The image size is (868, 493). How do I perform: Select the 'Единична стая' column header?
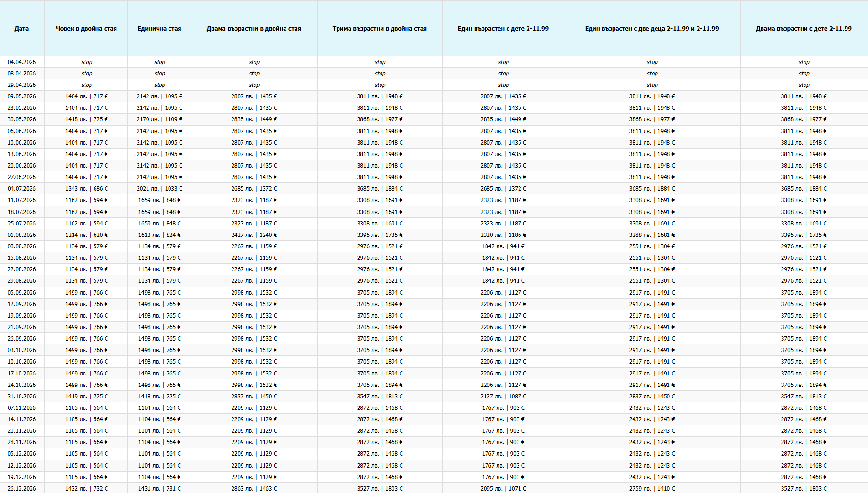coord(159,29)
